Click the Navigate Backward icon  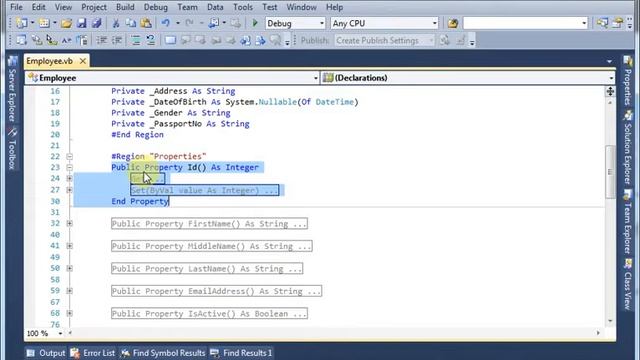click(x=213, y=23)
